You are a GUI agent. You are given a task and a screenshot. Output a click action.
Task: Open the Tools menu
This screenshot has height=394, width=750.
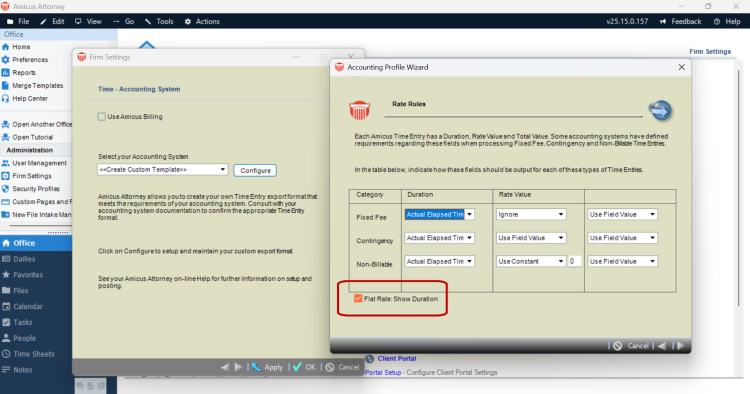159,22
